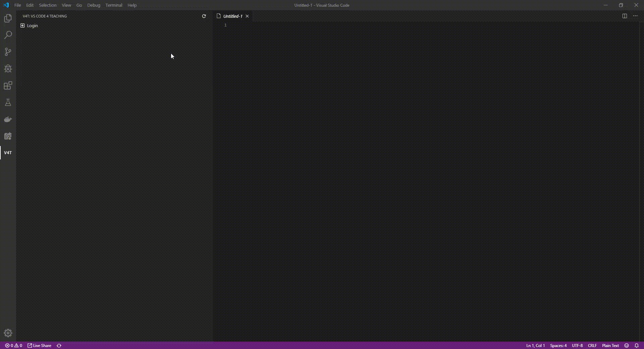Open the Go menu
644x349 pixels.
click(79, 5)
